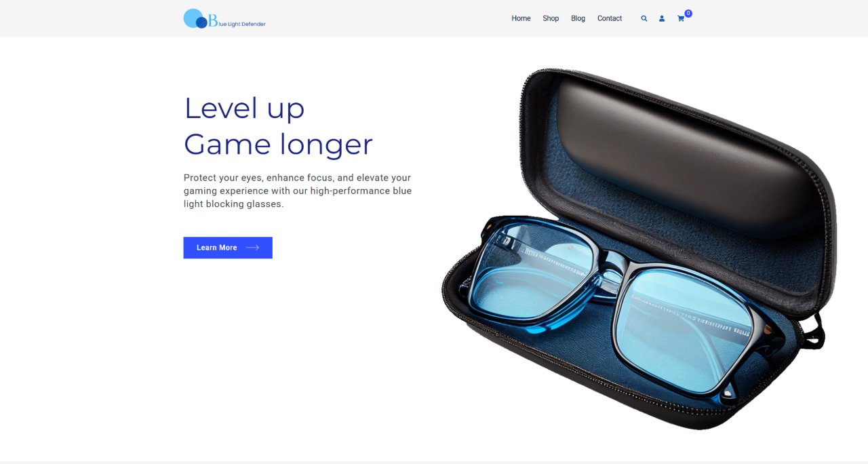Navigate to the Blog page
Image resolution: width=868 pixels, height=464 pixels.
tap(578, 18)
